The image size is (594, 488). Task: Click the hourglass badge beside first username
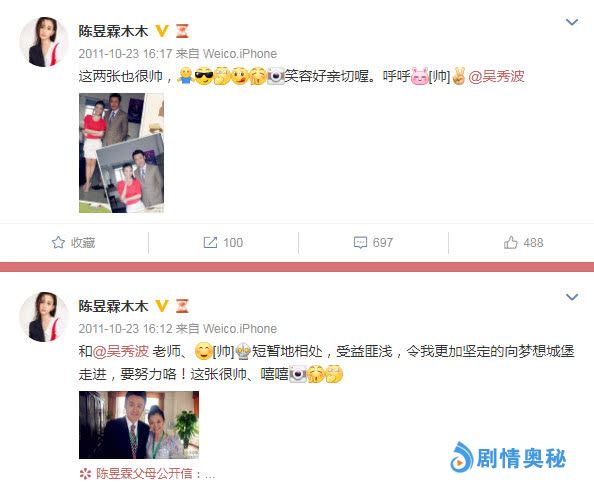(x=182, y=31)
